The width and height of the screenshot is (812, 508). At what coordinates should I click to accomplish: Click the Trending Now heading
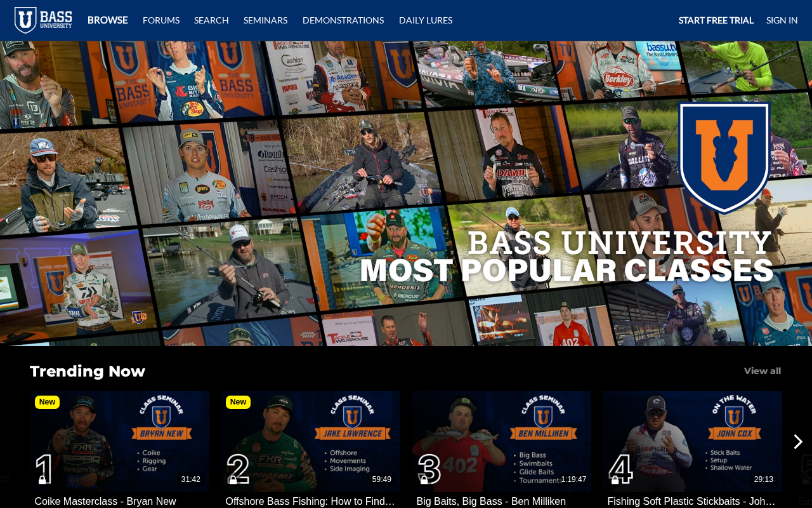click(88, 371)
